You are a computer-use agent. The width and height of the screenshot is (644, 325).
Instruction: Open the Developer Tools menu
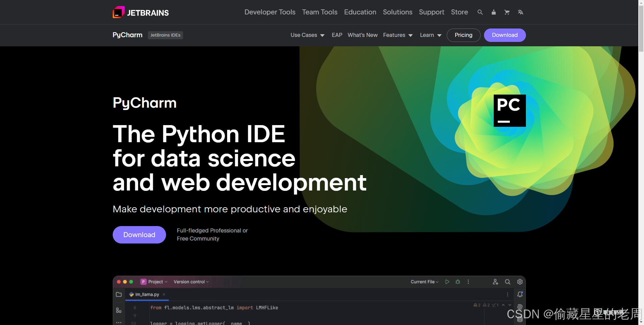pyautogui.click(x=270, y=12)
